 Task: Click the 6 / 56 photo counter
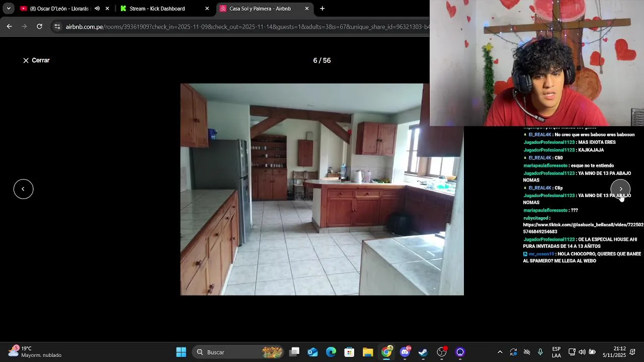(x=322, y=60)
